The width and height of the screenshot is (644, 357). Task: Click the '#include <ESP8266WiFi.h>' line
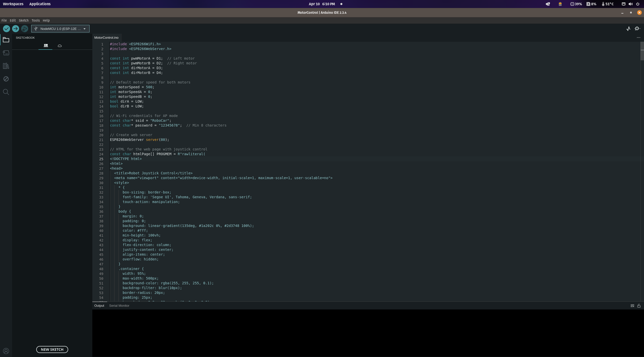[135, 44]
